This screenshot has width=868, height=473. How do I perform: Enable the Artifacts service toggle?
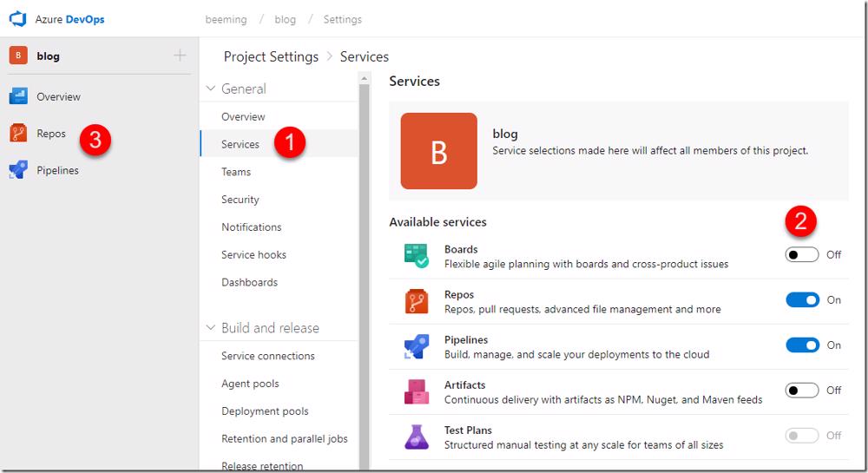click(x=801, y=390)
